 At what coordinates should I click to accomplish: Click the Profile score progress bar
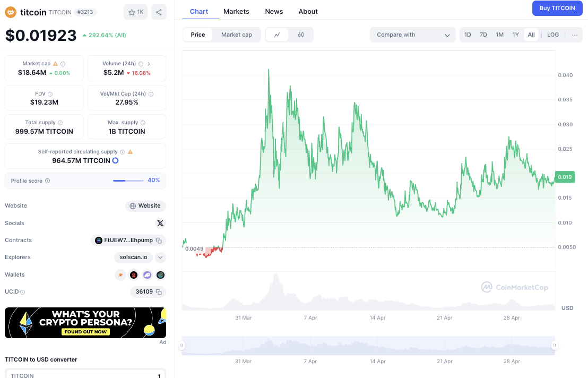[x=128, y=181]
